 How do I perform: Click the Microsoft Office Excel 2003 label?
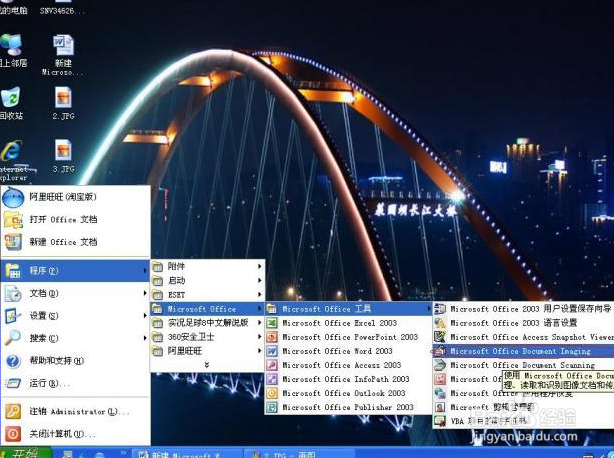[340, 323]
